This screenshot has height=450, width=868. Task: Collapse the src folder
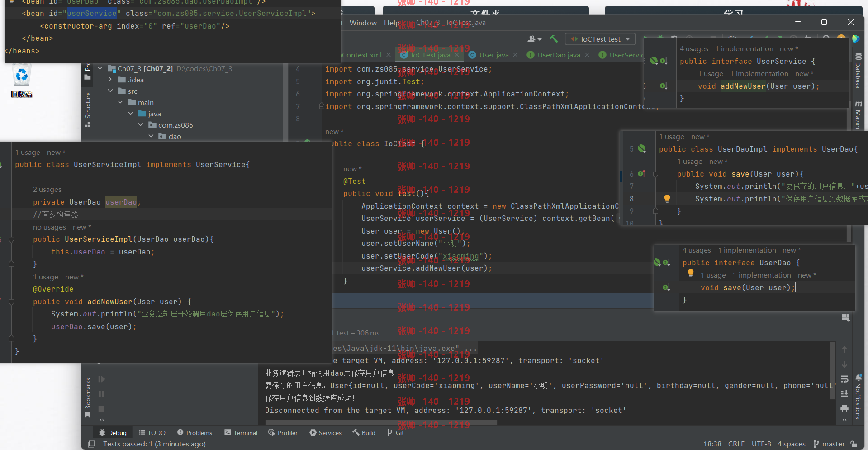pyautogui.click(x=110, y=91)
